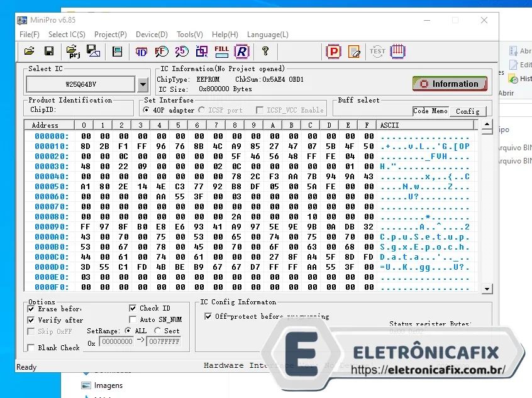The height and width of the screenshot is (398, 532).
Task: Click ASCII text S.g.x.E.p.o.c.h.
Action: pos(425,247)
